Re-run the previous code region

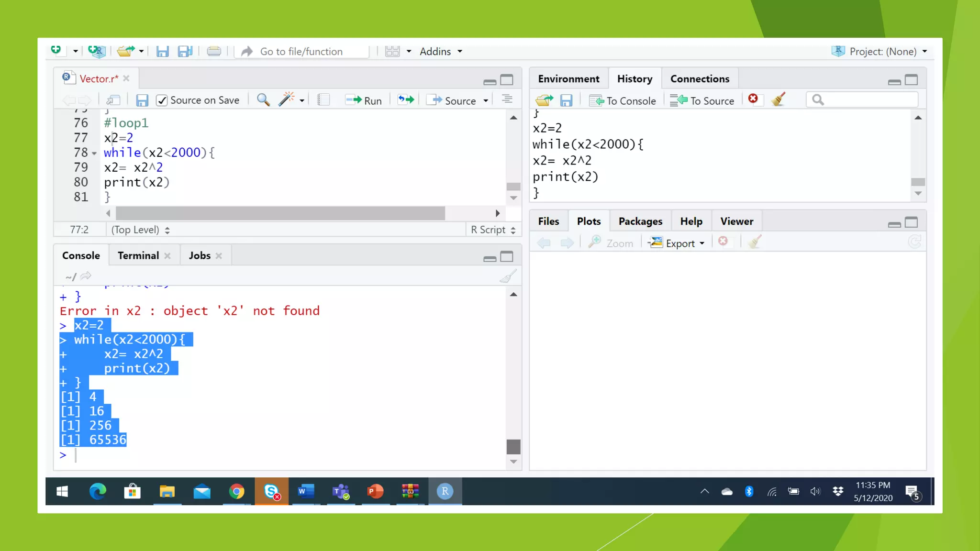coord(406,100)
